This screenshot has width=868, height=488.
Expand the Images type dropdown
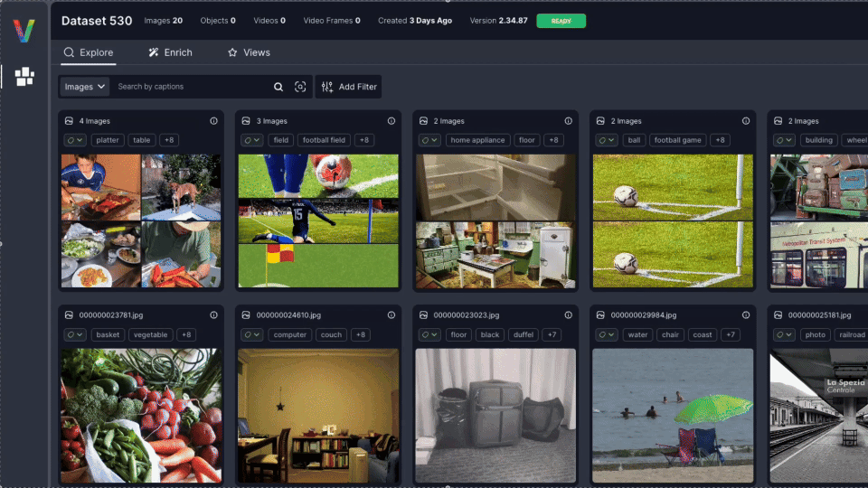click(x=84, y=87)
